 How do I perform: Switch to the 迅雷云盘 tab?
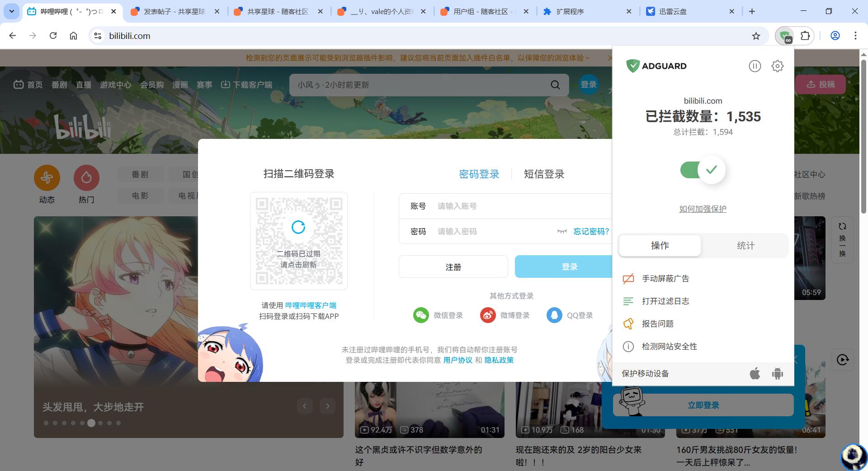point(691,11)
